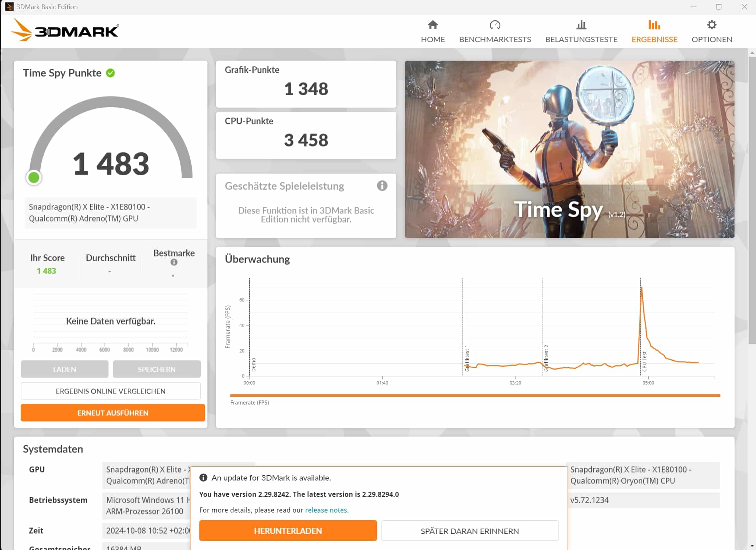This screenshot has height=550, width=756.
Task: Open Benchmarktests via the gauge icon
Action: [x=495, y=25]
